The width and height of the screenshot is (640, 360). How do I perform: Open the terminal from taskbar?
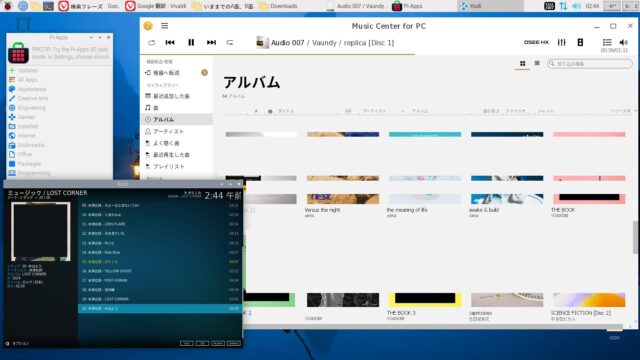(x=48, y=6)
